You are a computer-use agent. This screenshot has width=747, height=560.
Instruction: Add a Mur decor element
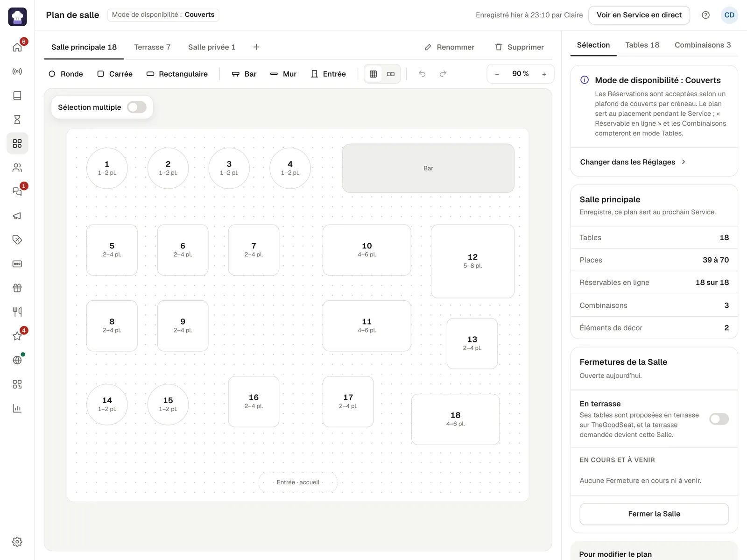(x=283, y=74)
